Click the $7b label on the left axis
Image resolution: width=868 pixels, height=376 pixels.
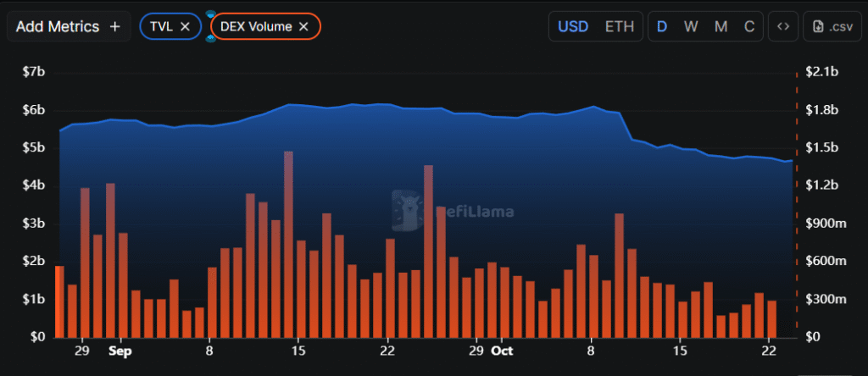[34, 72]
